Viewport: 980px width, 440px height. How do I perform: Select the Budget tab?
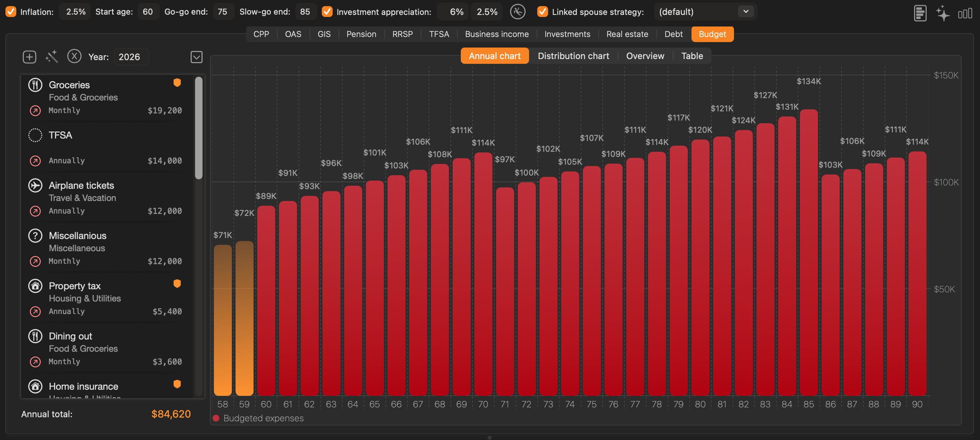tap(712, 34)
